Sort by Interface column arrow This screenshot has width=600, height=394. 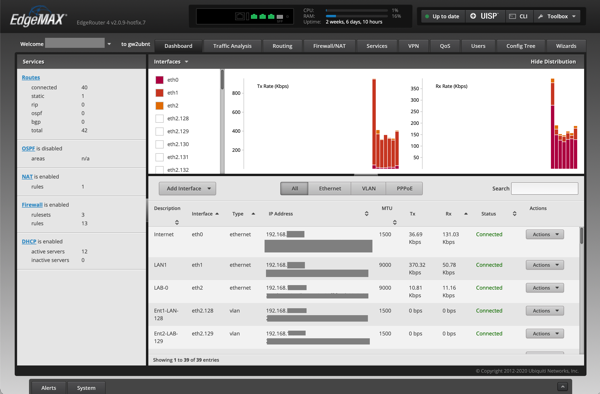coord(217,214)
